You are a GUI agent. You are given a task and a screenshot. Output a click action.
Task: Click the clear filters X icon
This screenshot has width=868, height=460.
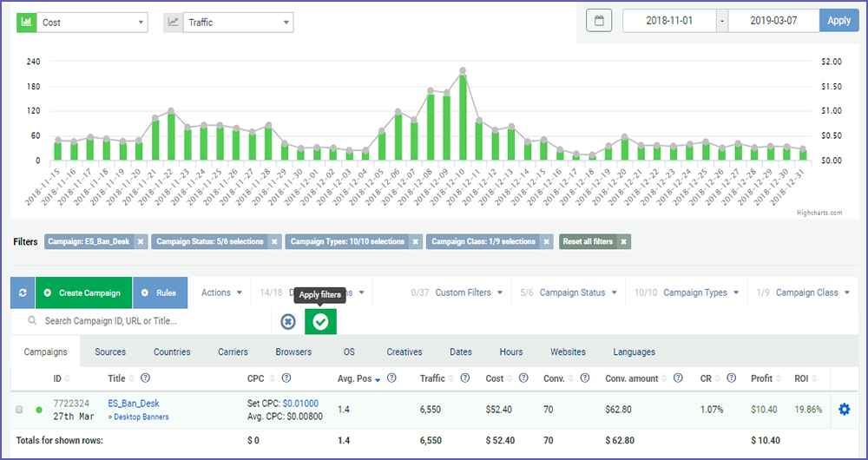[288, 322]
